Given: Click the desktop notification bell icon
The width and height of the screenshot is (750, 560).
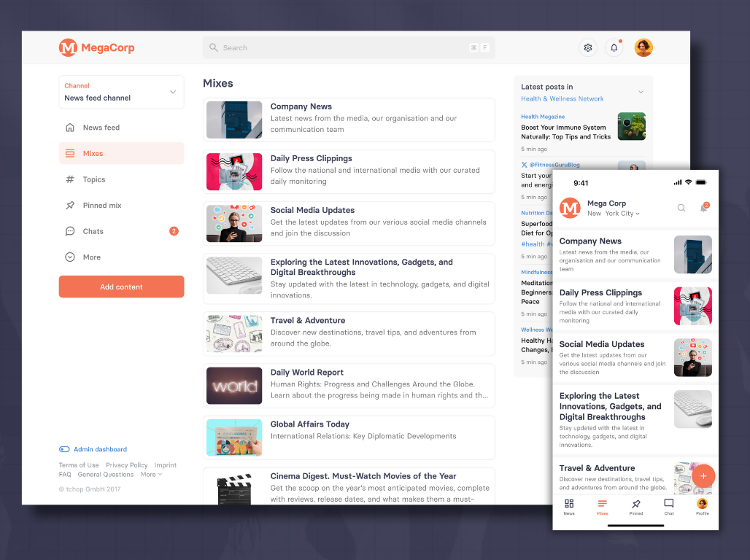Looking at the screenshot, I should pos(614,48).
